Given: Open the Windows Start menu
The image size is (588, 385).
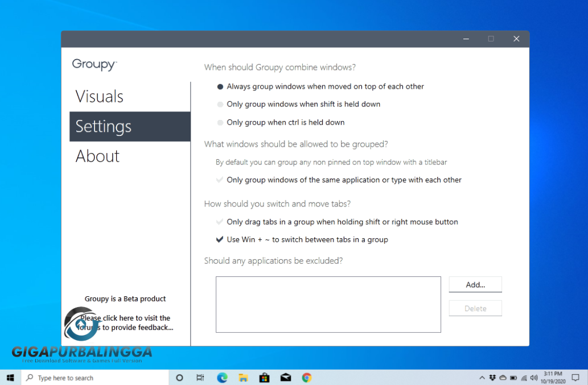Looking at the screenshot, I should tap(10, 377).
